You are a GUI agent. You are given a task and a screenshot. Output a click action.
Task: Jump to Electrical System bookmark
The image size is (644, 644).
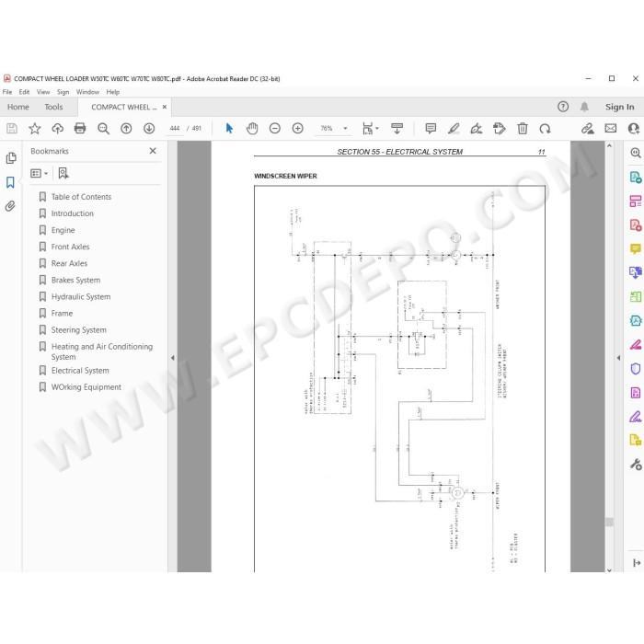point(80,371)
